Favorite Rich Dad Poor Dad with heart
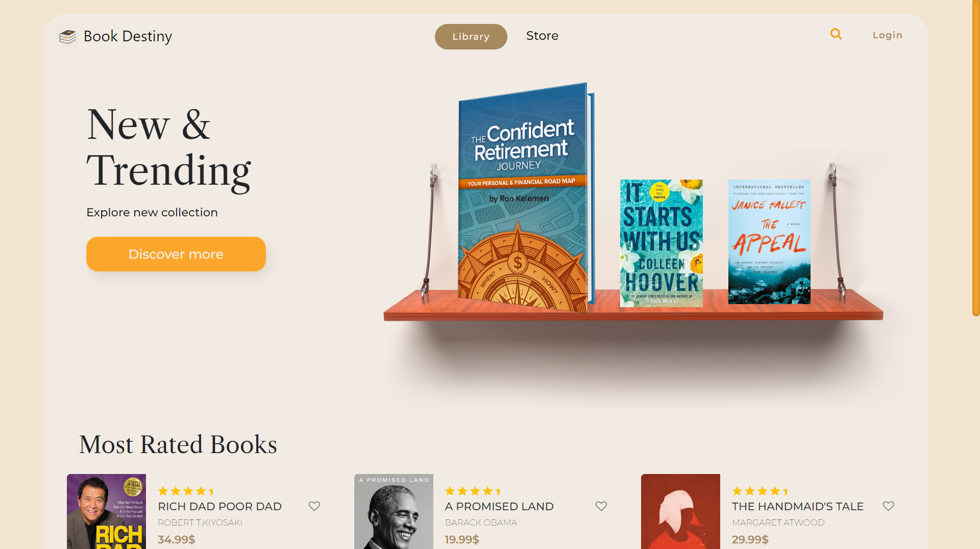 point(314,506)
